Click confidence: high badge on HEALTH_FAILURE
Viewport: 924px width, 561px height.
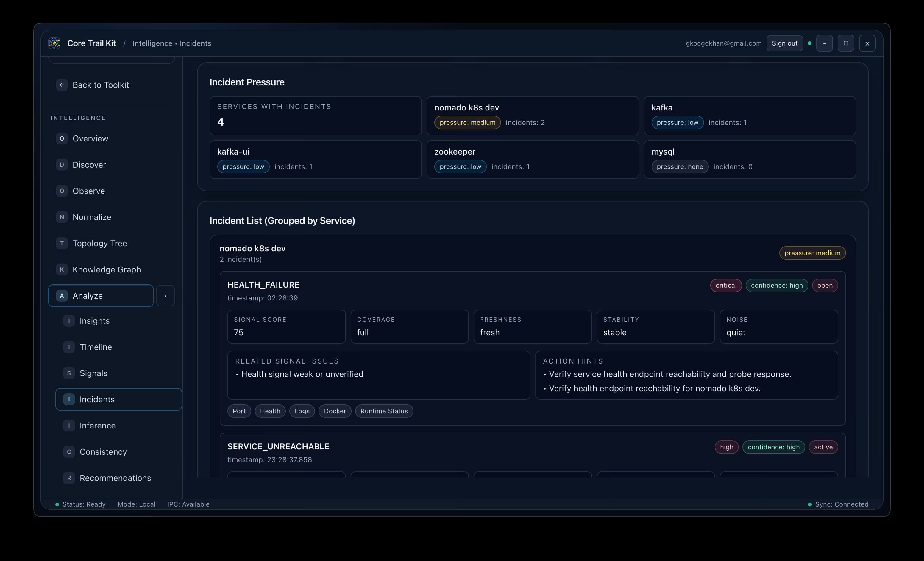777,285
